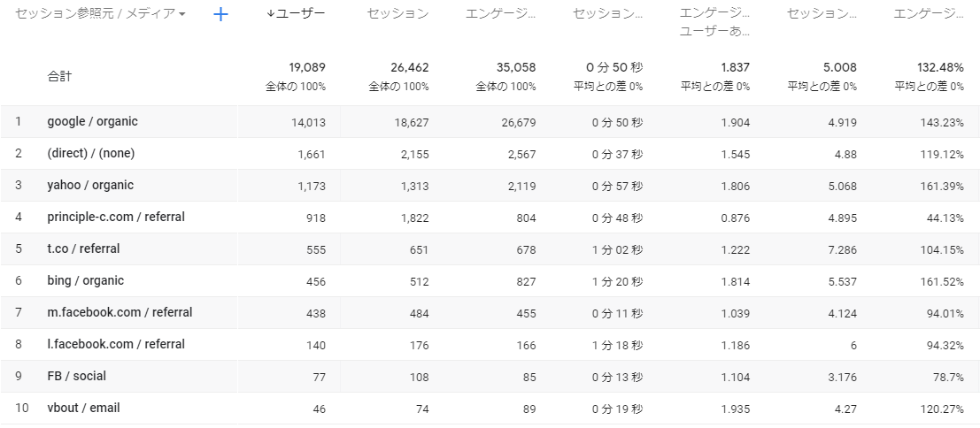Viewport: 980px width, 428px height.
Task: Click the エンゲージ… header above the 35,058 total
Action: pos(501,14)
